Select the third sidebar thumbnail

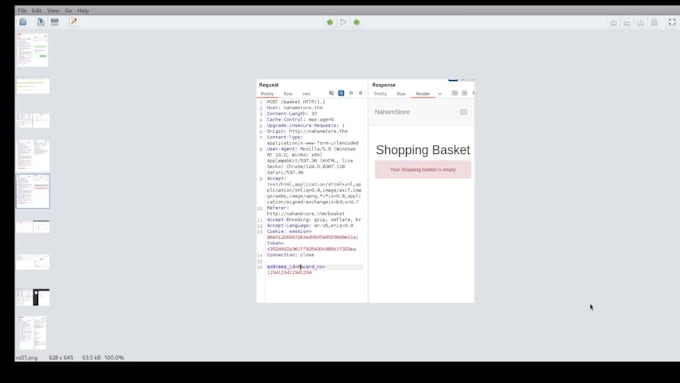(33, 120)
